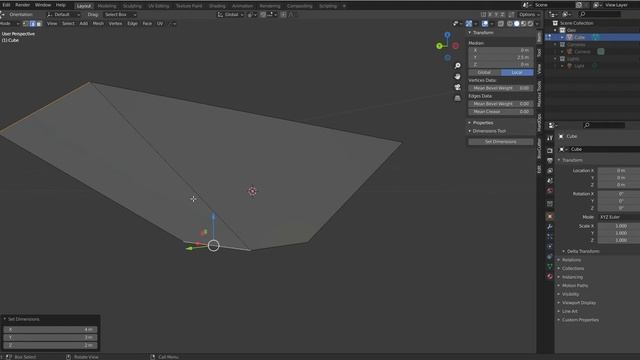
Task: Open Tool properties tab icon
Action: (550, 138)
